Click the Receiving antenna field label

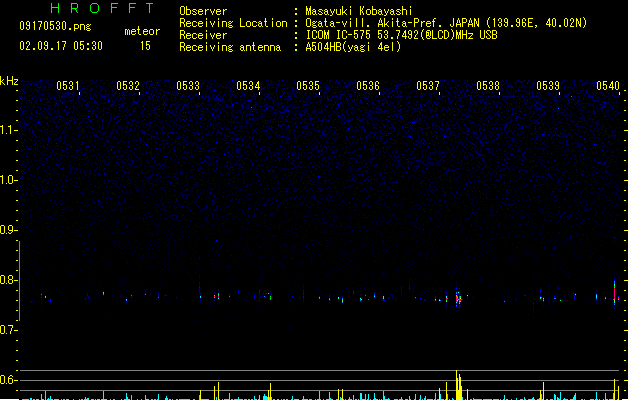(x=230, y=47)
